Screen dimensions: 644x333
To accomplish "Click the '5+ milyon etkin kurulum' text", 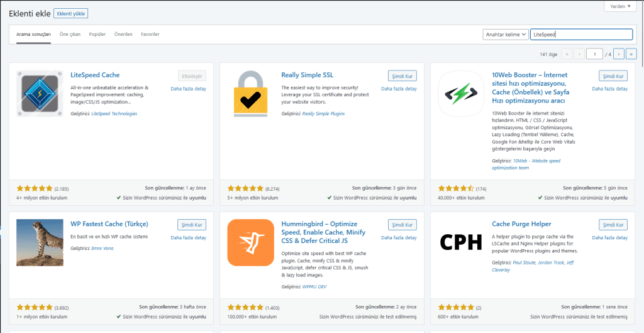I will [253, 198].
